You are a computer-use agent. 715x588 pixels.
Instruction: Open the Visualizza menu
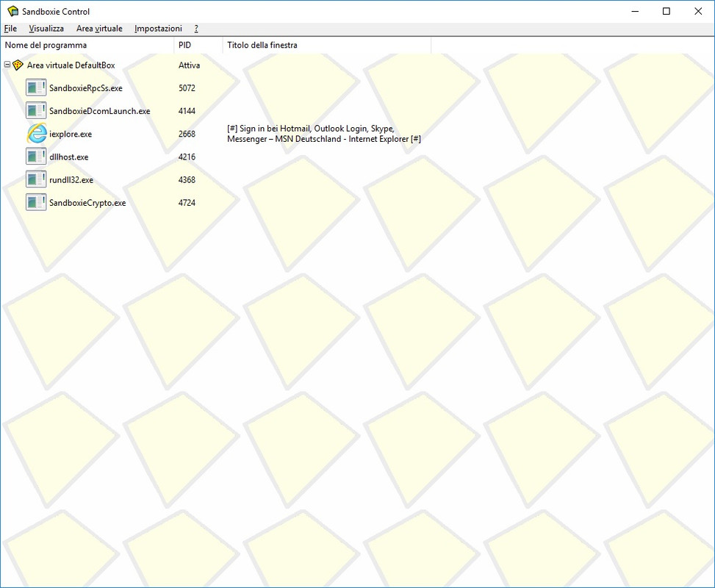[46, 29]
